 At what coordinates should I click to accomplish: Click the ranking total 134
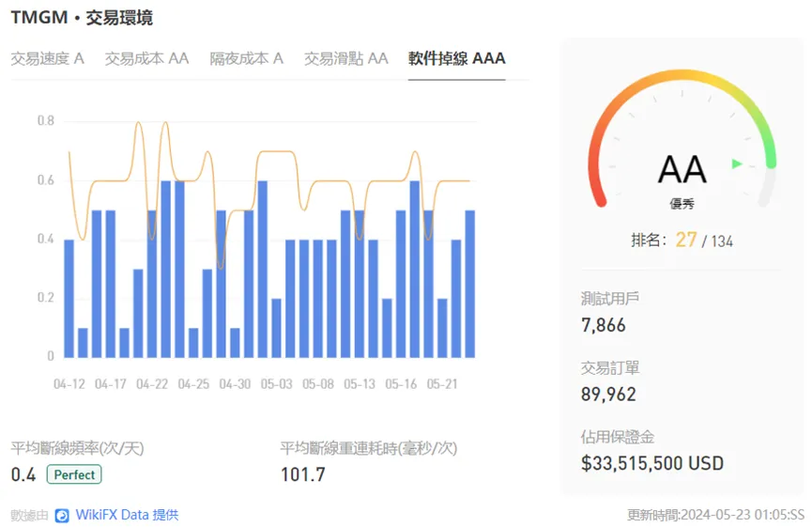722,241
